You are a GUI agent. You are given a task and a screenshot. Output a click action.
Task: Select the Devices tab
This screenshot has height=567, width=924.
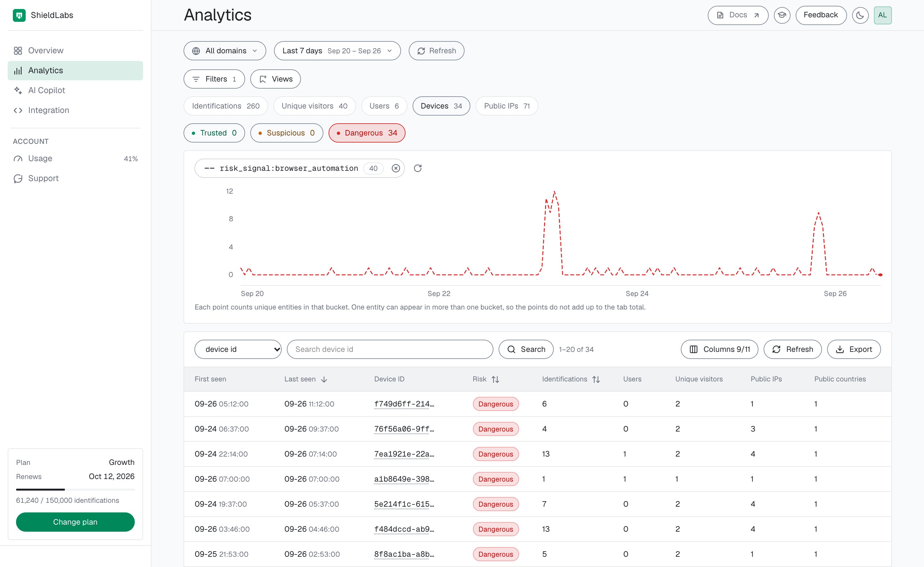coord(441,106)
